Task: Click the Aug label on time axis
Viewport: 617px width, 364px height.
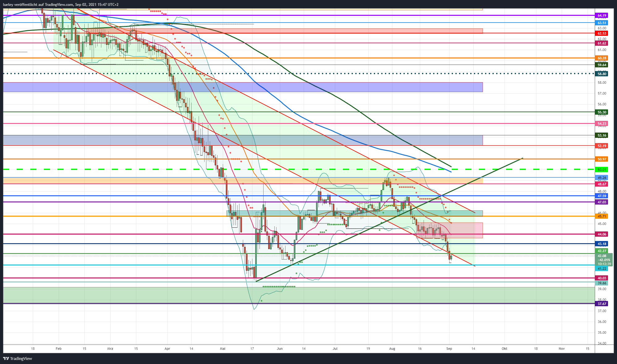Action: (392, 349)
